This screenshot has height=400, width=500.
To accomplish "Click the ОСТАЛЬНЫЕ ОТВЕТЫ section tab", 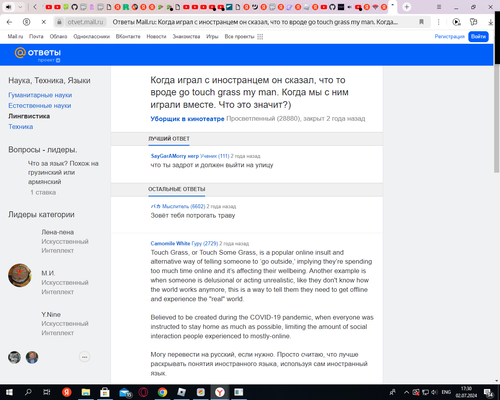I will [x=177, y=189].
